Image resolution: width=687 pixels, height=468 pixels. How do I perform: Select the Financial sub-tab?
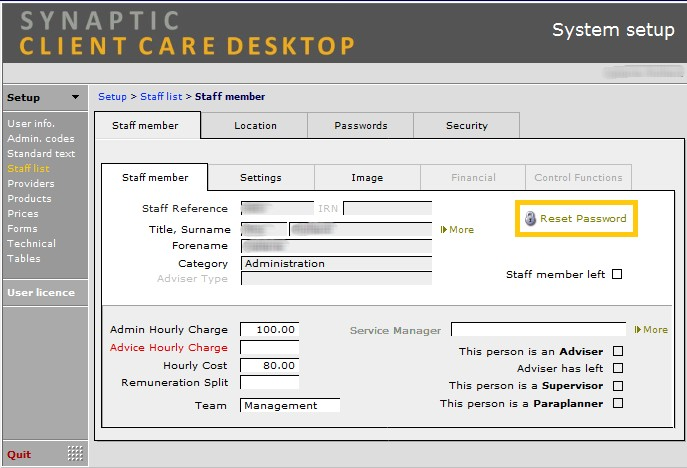pos(473,177)
